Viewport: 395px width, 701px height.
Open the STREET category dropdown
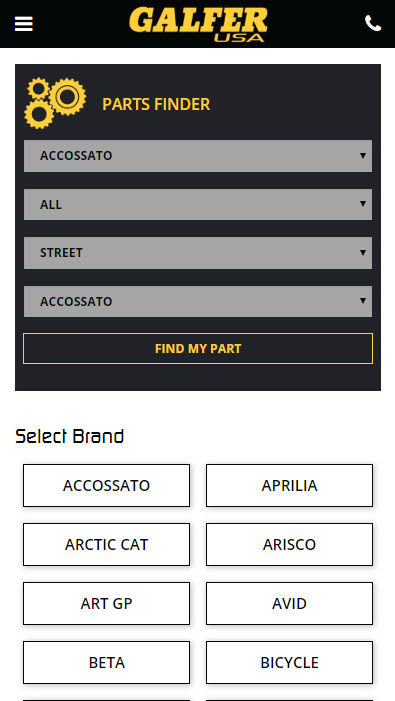[x=198, y=253]
